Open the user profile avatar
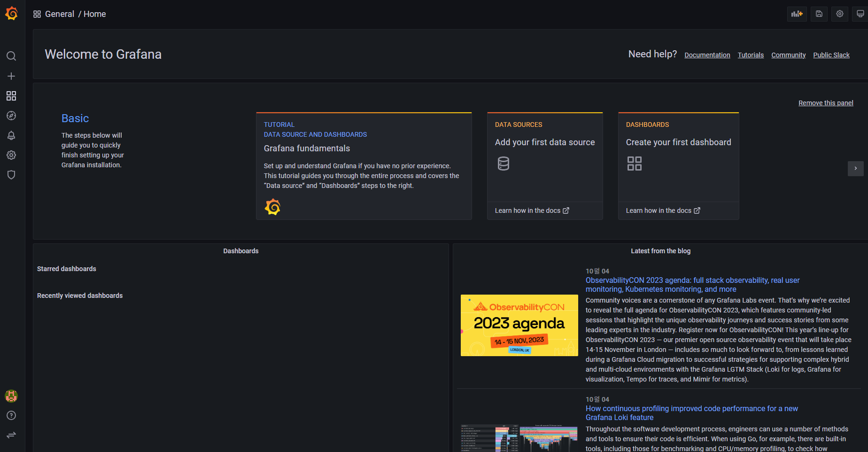The width and height of the screenshot is (868, 452). [11, 396]
